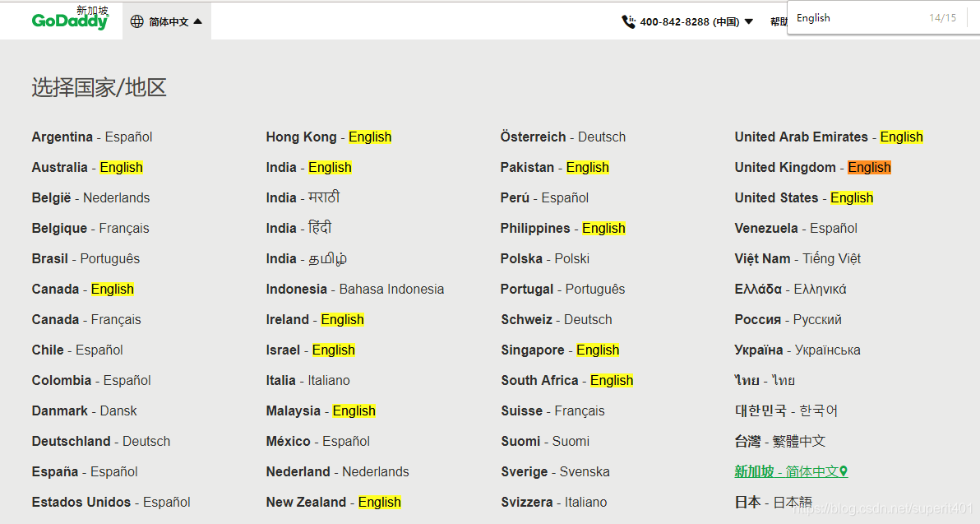Pick México - Español

318,442
